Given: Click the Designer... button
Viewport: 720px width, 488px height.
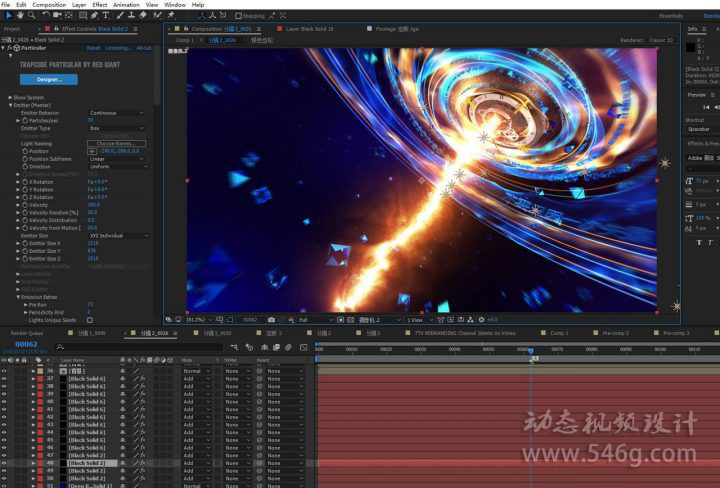Looking at the screenshot, I should tap(49, 79).
